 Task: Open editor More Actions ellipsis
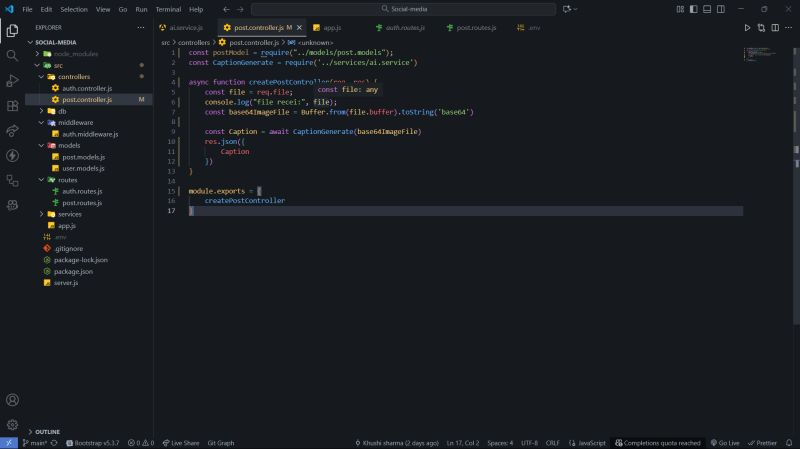coord(789,28)
